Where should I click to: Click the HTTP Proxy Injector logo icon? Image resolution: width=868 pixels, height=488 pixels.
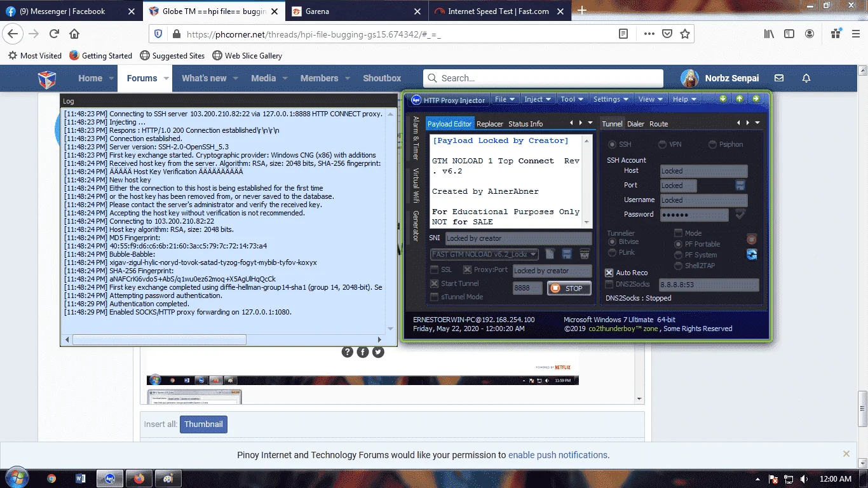click(416, 100)
